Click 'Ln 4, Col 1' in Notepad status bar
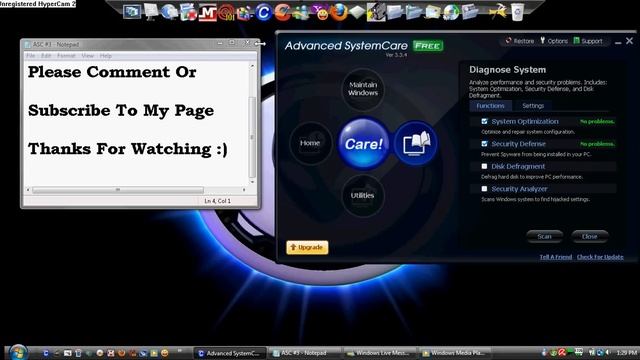 pyautogui.click(x=218, y=201)
